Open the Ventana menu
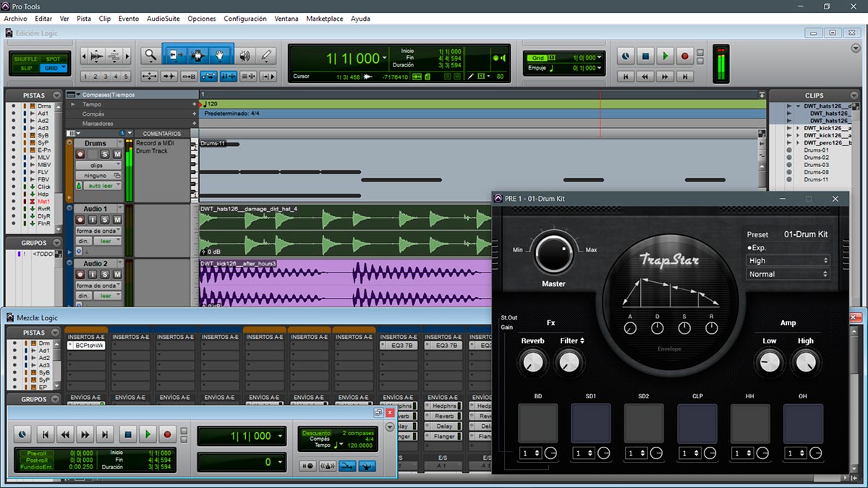This screenshot has width=868, height=488. (x=286, y=19)
